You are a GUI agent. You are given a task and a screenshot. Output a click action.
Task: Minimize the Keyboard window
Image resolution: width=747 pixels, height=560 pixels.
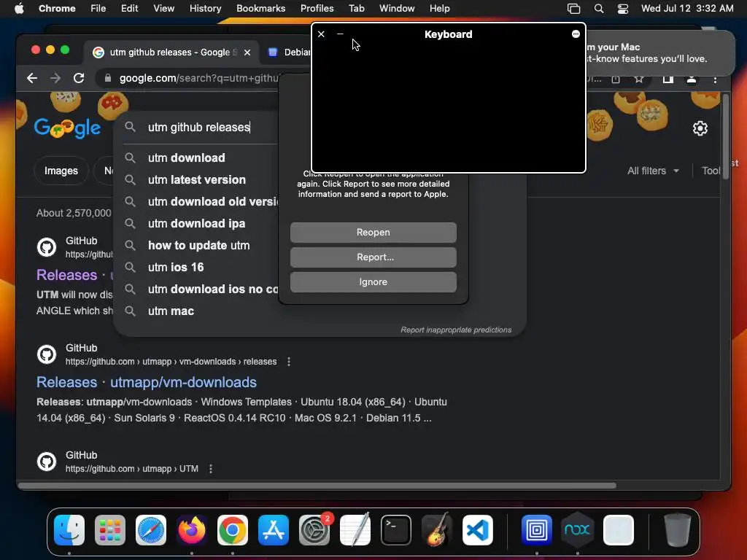(x=340, y=34)
